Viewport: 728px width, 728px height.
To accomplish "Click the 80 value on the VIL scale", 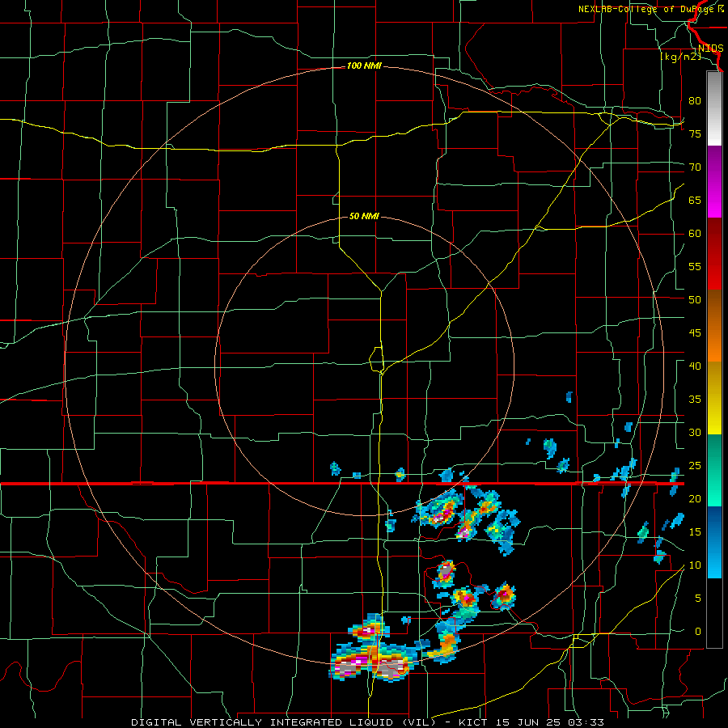I will (x=695, y=101).
